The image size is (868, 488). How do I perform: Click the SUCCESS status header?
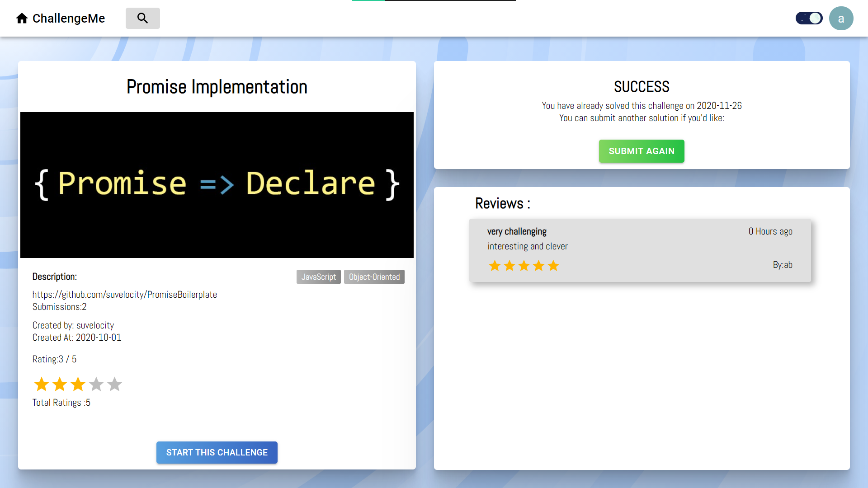(642, 86)
